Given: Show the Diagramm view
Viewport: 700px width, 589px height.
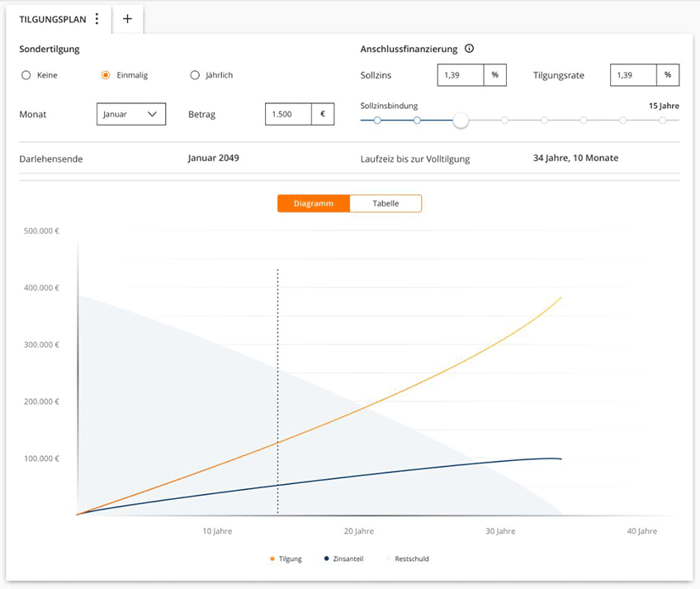Looking at the screenshot, I should [314, 203].
